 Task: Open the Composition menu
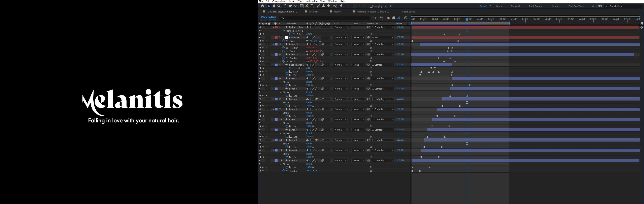(x=279, y=1)
